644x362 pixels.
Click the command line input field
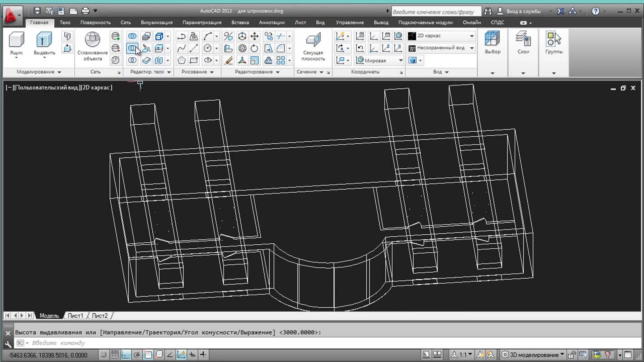tap(175, 343)
